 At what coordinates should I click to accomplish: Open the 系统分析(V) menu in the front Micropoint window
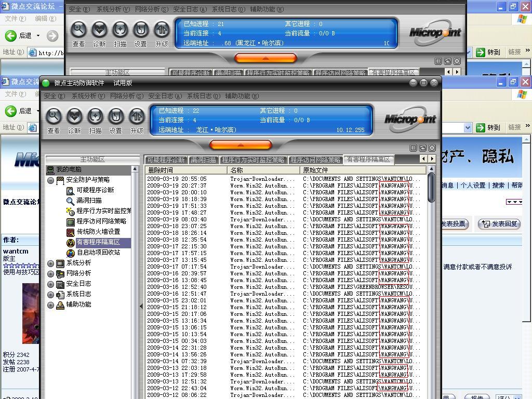(88, 96)
